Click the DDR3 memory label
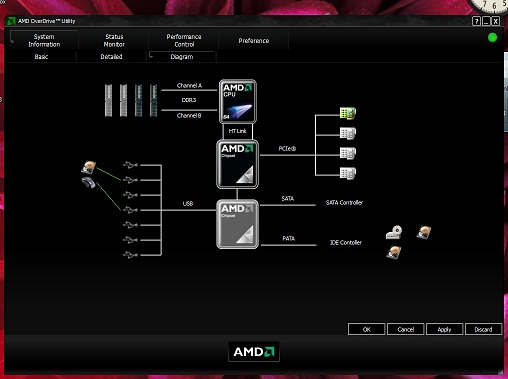This screenshot has width=508, height=379. click(x=189, y=100)
